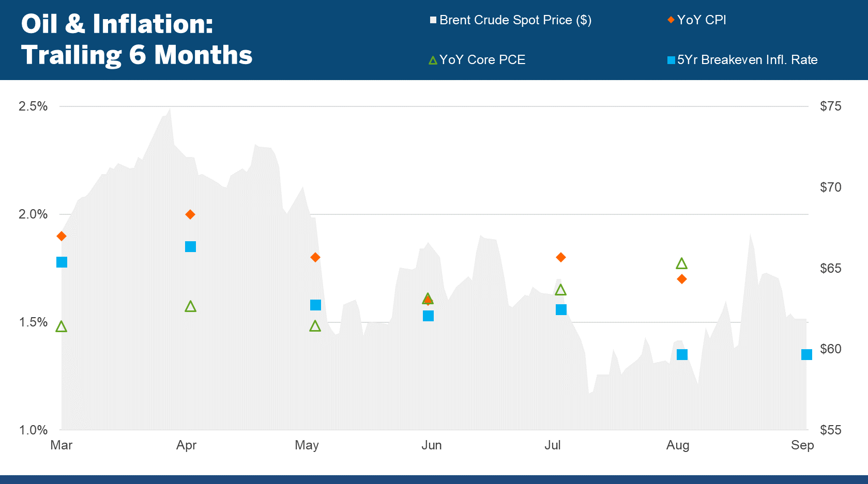The width and height of the screenshot is (868, 484).
Task: Click the blue 5Yr Breakeven legend square
Action: 671,60
